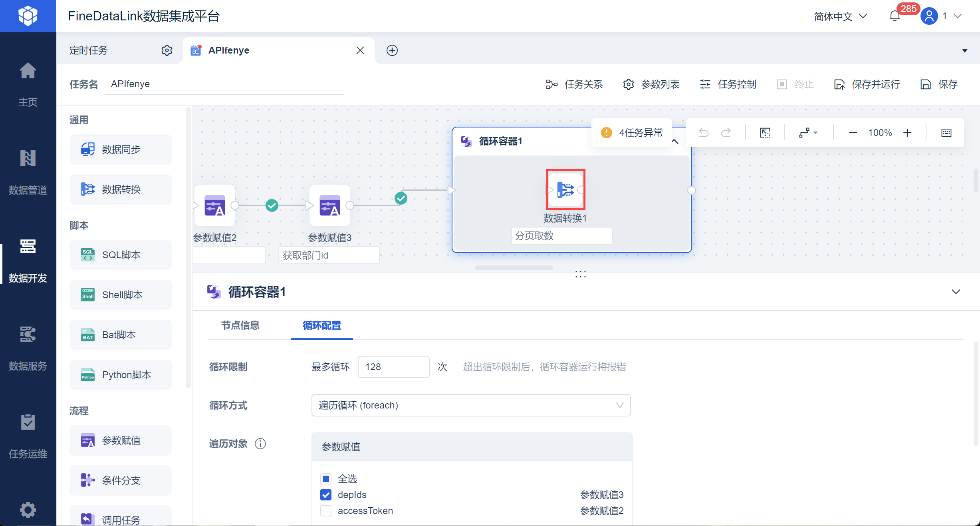Open settings gear on 定时任务 tab

tap(167, 50)
